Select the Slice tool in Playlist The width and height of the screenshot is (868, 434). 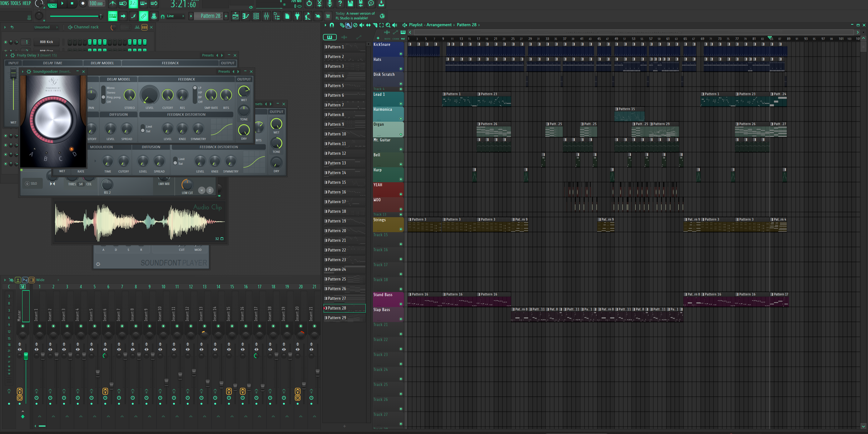point(375,25)
